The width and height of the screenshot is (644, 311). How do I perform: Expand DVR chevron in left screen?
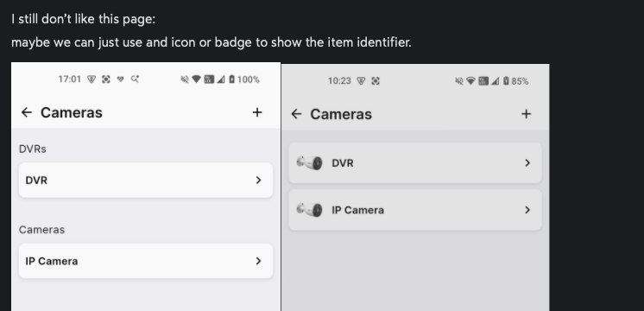click(258, 180)
